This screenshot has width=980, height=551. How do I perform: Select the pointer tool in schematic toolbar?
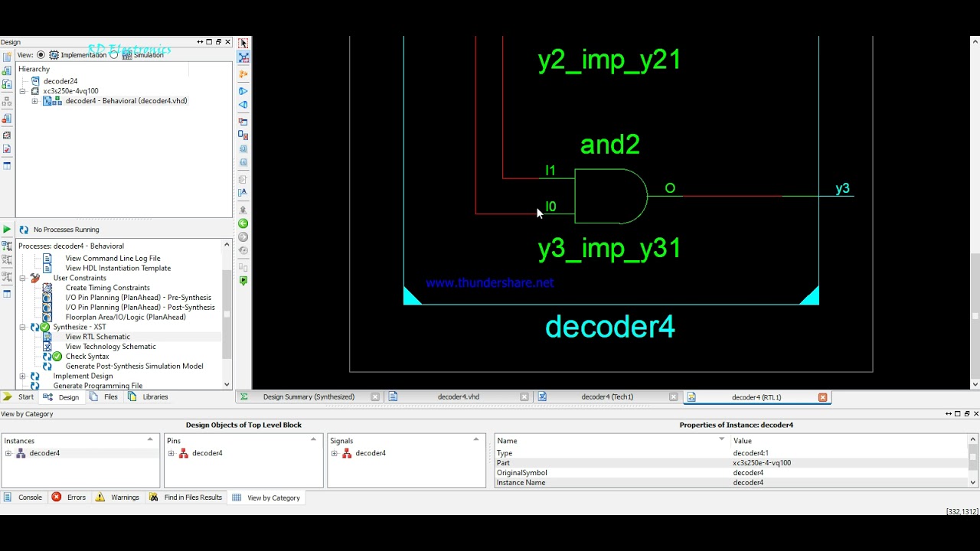tap(243, 44)
